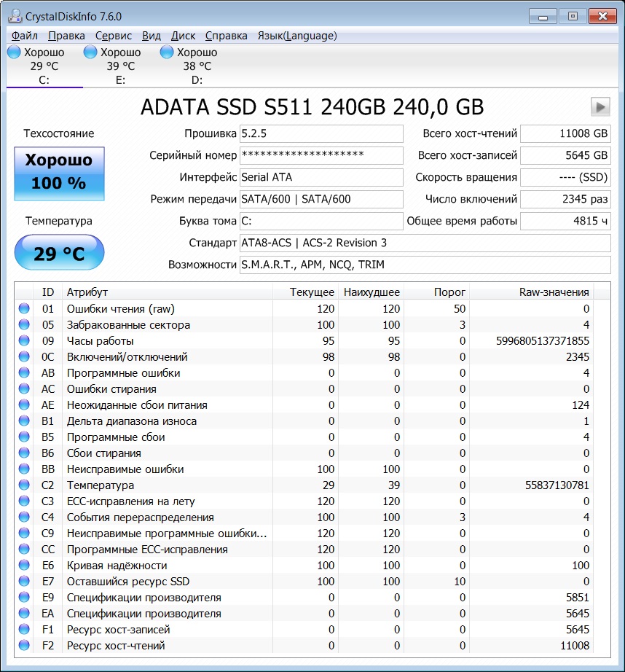Click the Текущее column header
Image resolution: width=625 pixels, height=672 pixels.
coord(305,292)
